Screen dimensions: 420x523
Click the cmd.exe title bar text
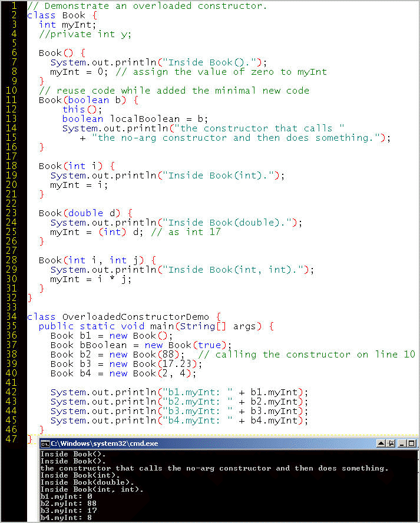104,443
